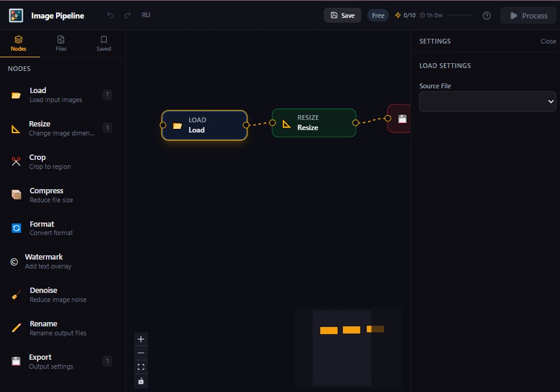This screenshot has width=560, height=392.
Task: Click the Load folder icon in nodes list
Action: click(x=16, y=95)
